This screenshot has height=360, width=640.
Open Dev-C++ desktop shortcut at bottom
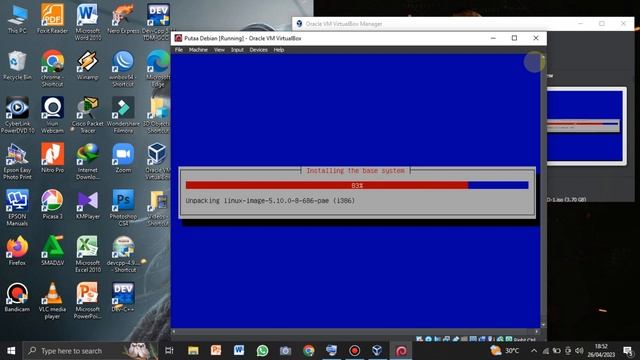coord(123,298)
